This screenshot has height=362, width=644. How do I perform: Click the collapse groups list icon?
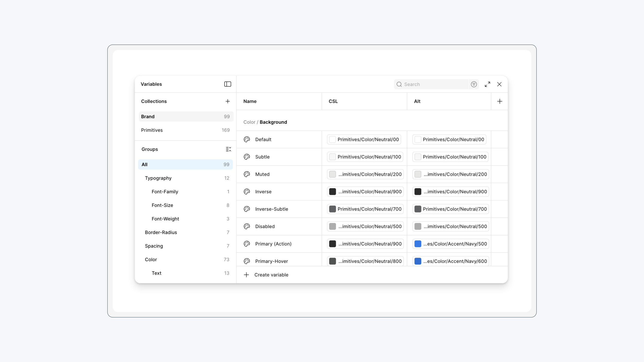[x=228, y=149]
